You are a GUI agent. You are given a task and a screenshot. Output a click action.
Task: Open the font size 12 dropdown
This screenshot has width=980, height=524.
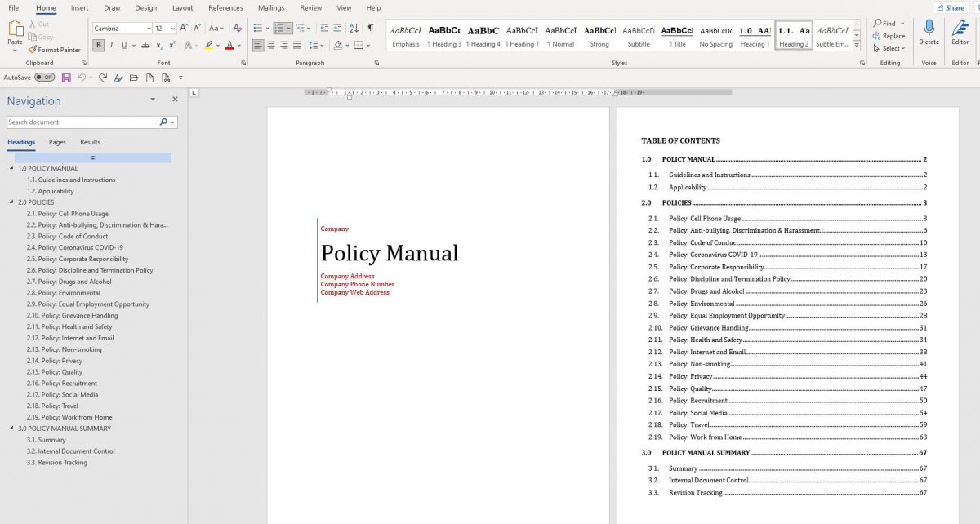[172, 29]
